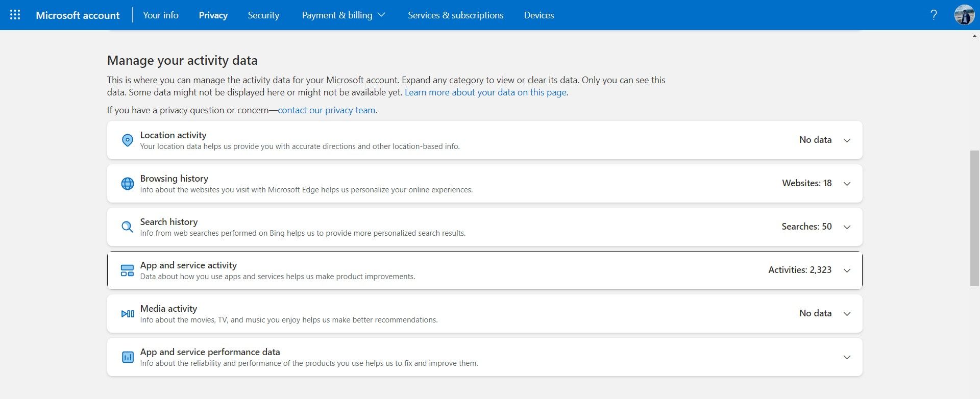
Task: Go to the Your info tab
Action: (161, 15)
